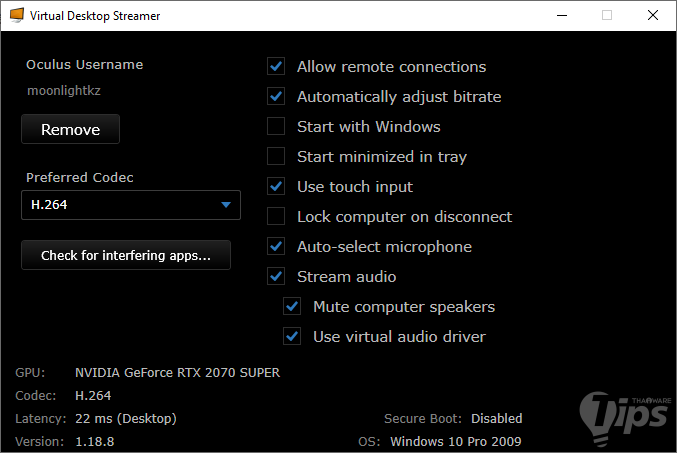Image resolution: width=677 pixels, height=453 pixels.
Task: Uncheck Automatically adjust bitrate
Action: point(276,96)
